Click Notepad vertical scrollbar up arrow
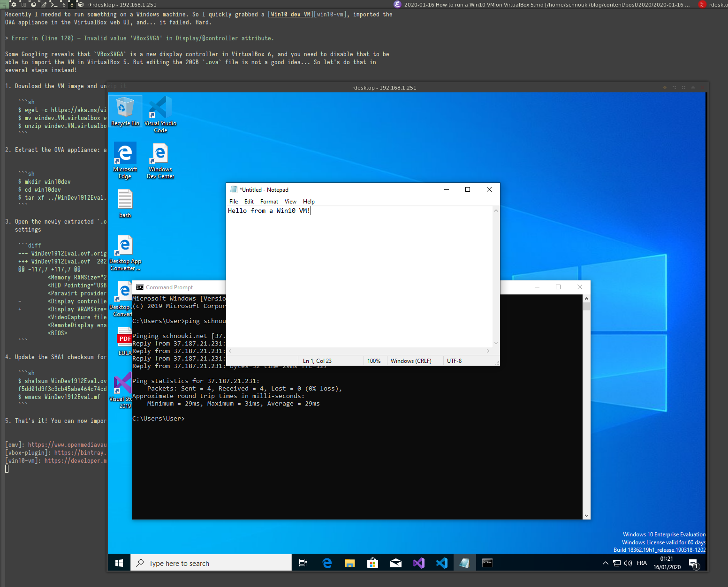728x587 pixels. (x=496, y=211)
